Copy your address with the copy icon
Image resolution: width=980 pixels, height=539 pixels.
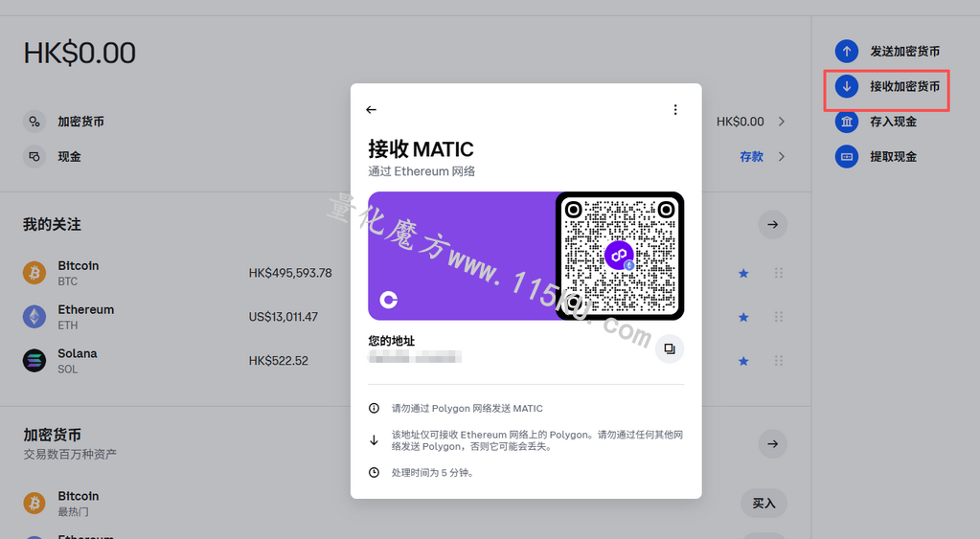670,348
